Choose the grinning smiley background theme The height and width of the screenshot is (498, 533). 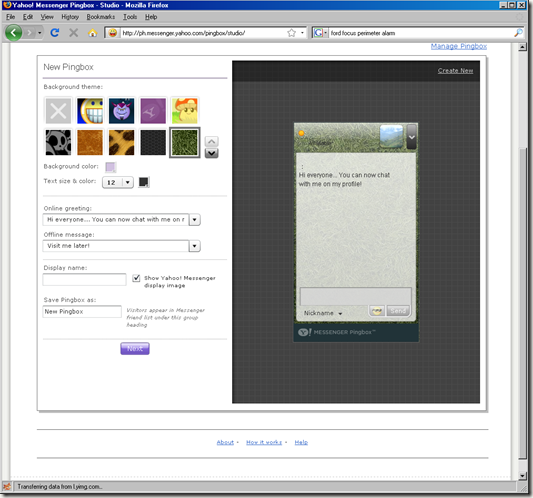[90, 111]
